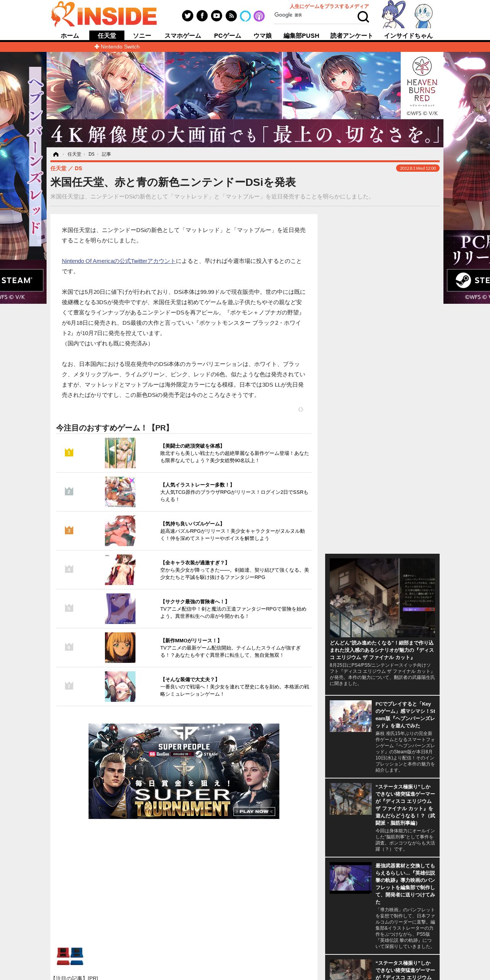Viewport: 490px width, 980px height.
Task: Click the rank 6 orange-haired character thumbnail
Action: [120, 648]
